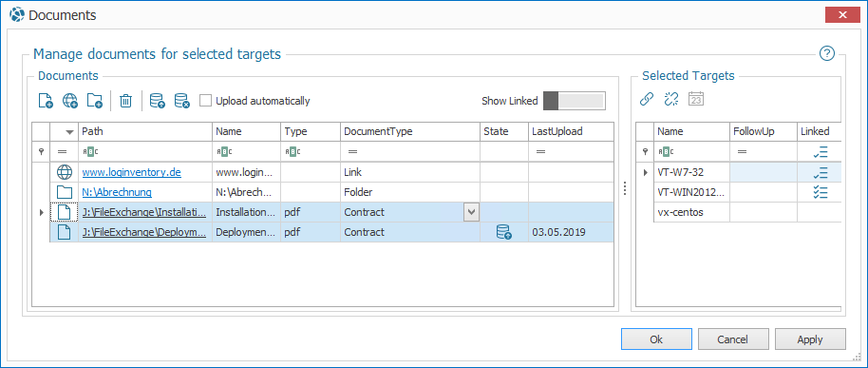This screenshot has height=368, width=868.
Task: Click the add folder icon
Action: 95,101
